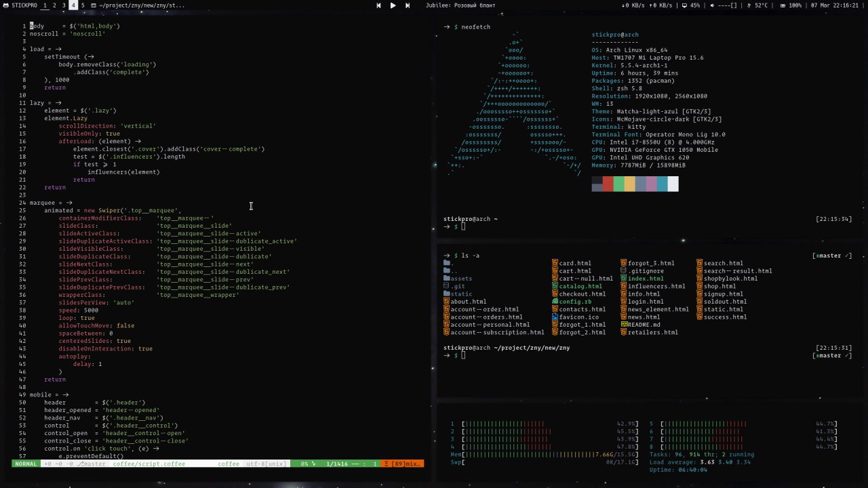Click coffee/script.coffee in vim statusline

(x=149, y=464)
